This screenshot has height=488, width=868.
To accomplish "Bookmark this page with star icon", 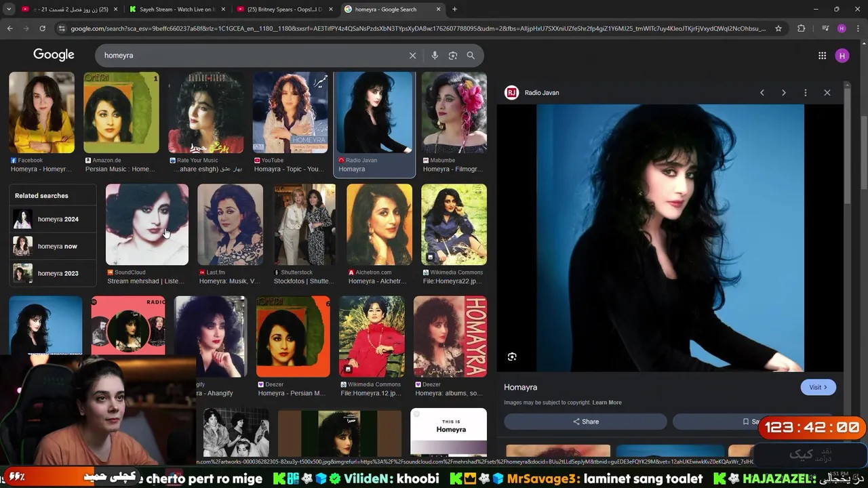I will tap(778, 28).
